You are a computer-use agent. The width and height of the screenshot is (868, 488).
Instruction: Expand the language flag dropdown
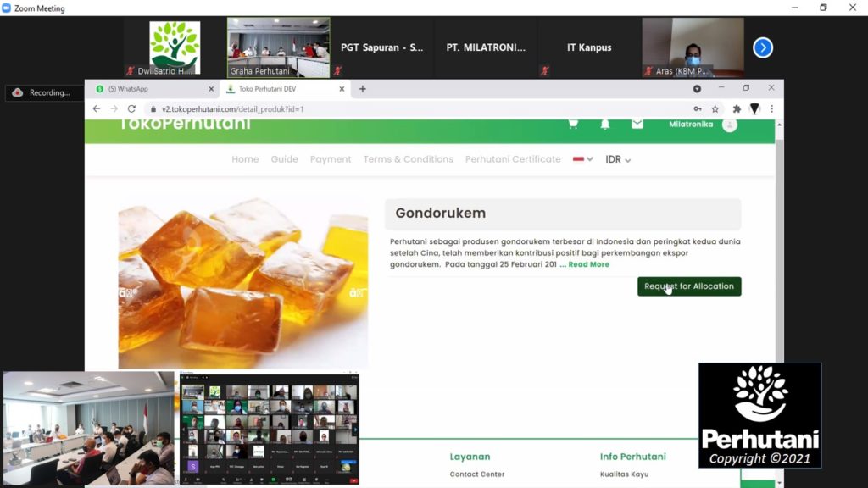pos(583,159)
